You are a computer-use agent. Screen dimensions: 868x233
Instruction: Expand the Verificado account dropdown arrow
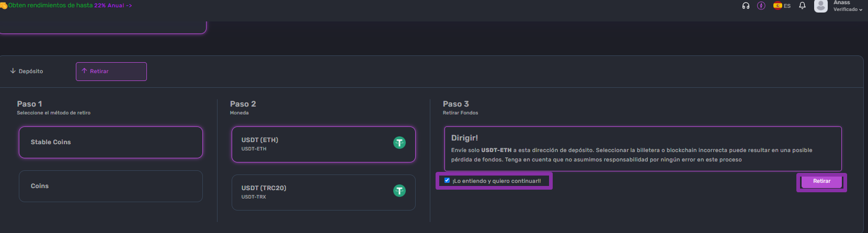[861, 9]
